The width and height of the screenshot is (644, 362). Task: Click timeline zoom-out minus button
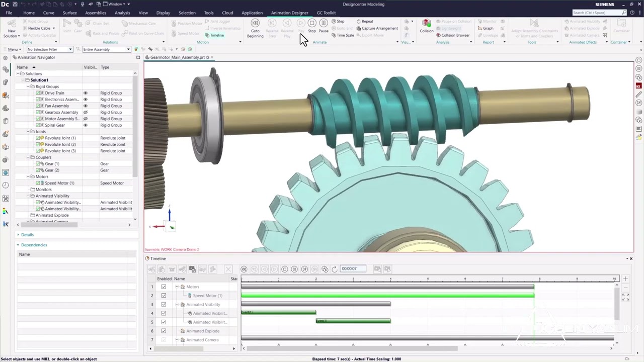click(x=625, y=289)
